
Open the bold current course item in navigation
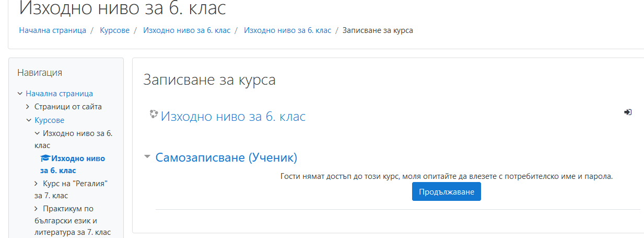(77, 158)
